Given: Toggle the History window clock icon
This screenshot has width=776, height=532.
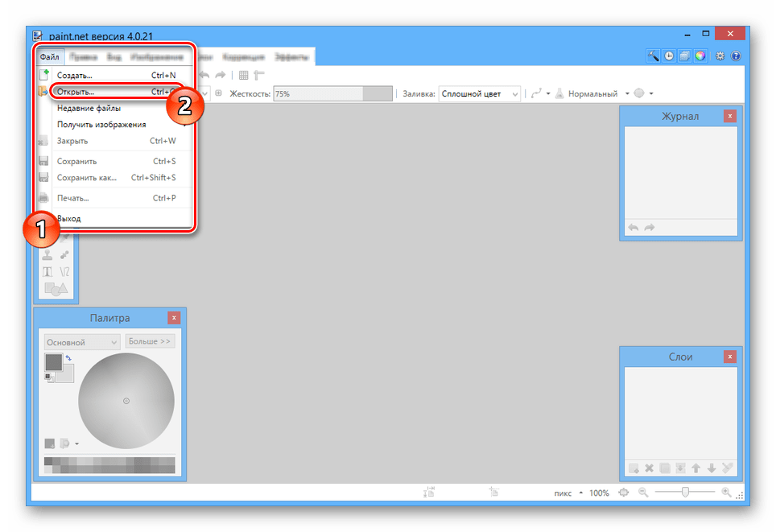Looking at the screenshot, I should pos(668,56).
